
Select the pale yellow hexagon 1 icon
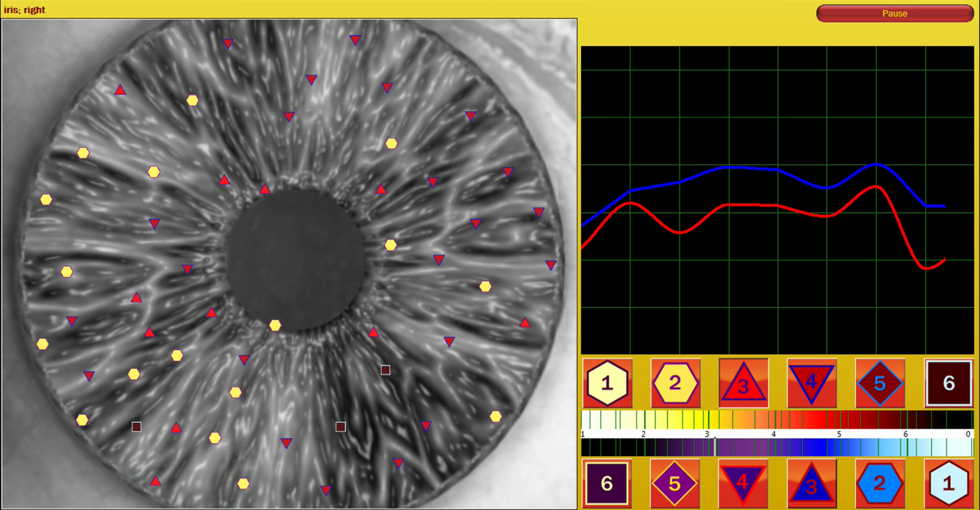(x=608, y=383)
